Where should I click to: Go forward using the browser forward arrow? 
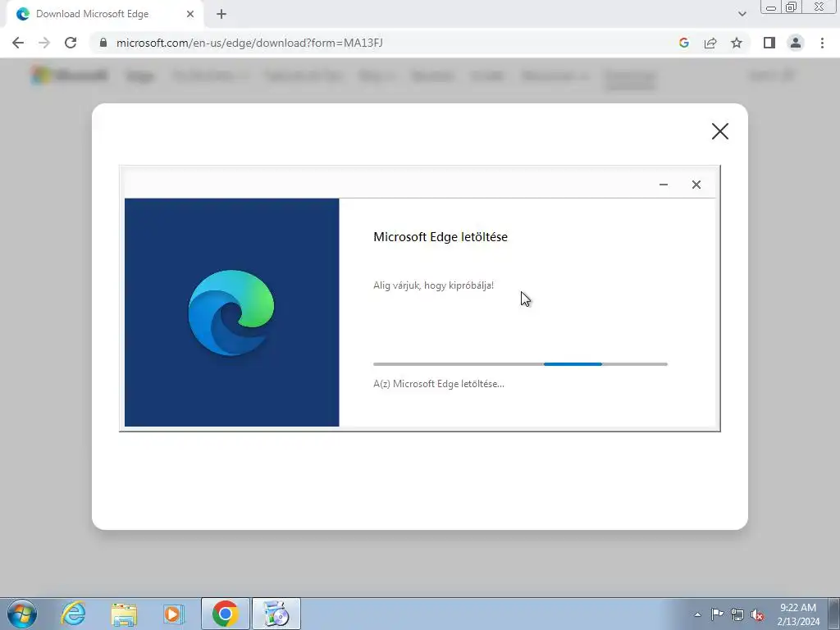(44, 43)
